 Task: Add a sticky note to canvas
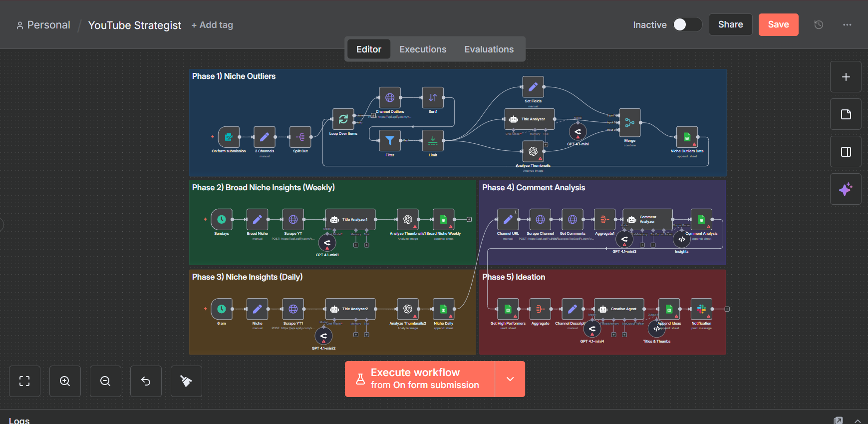click(x=846, y=114)
